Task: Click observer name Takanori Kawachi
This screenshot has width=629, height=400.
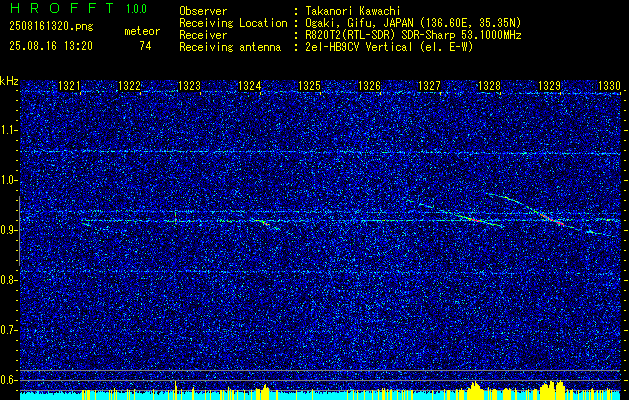Action: pos(353,11)
